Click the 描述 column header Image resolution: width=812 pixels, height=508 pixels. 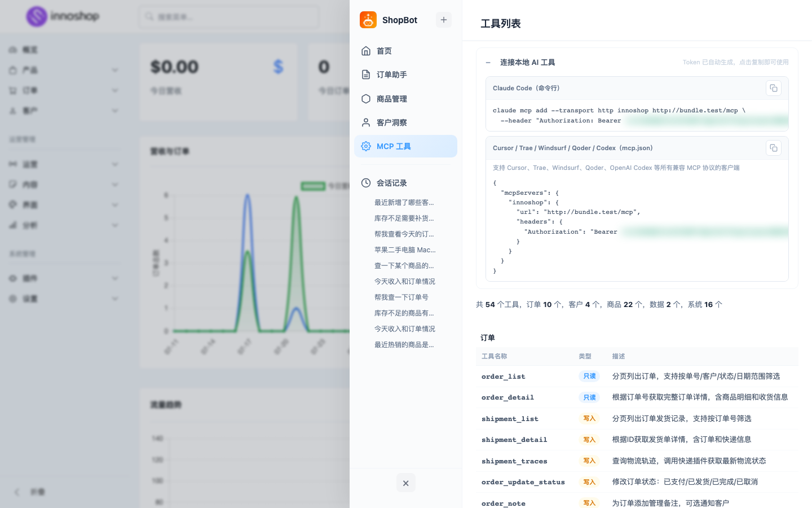[x=619, y=357]
